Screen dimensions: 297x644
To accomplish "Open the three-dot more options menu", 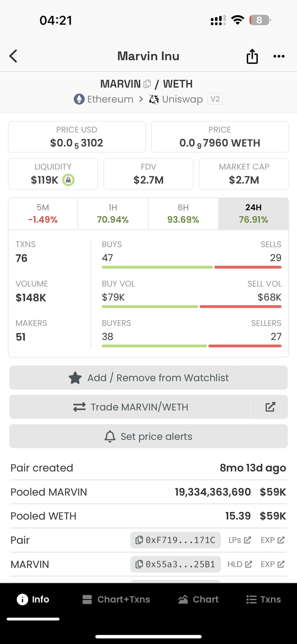I will (279, 56).
